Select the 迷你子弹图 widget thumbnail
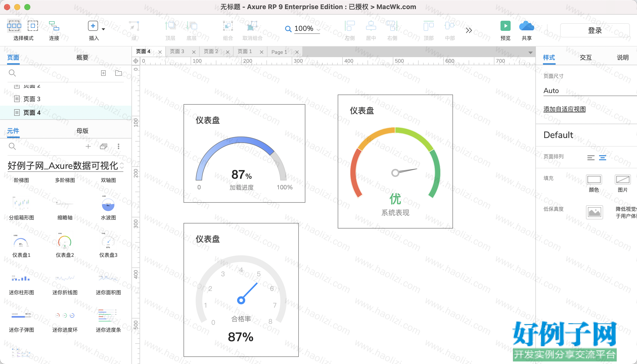The width and height of the screenshot is (637, 364). tap(21, 315)
